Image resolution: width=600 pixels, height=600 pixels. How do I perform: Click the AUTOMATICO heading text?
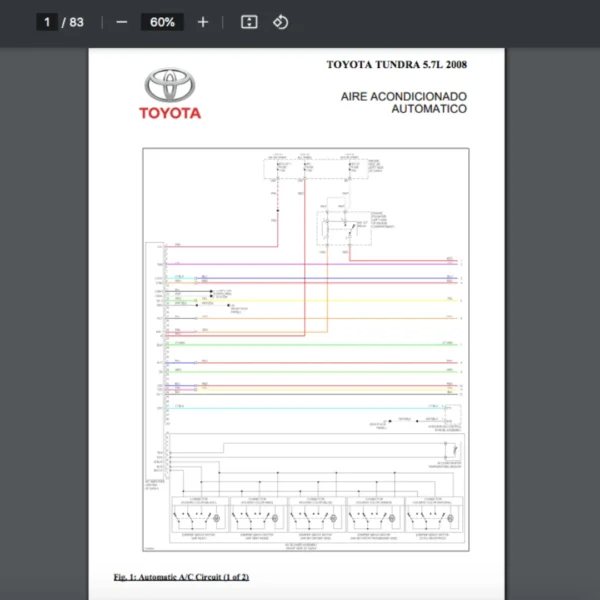pos(429,109)
